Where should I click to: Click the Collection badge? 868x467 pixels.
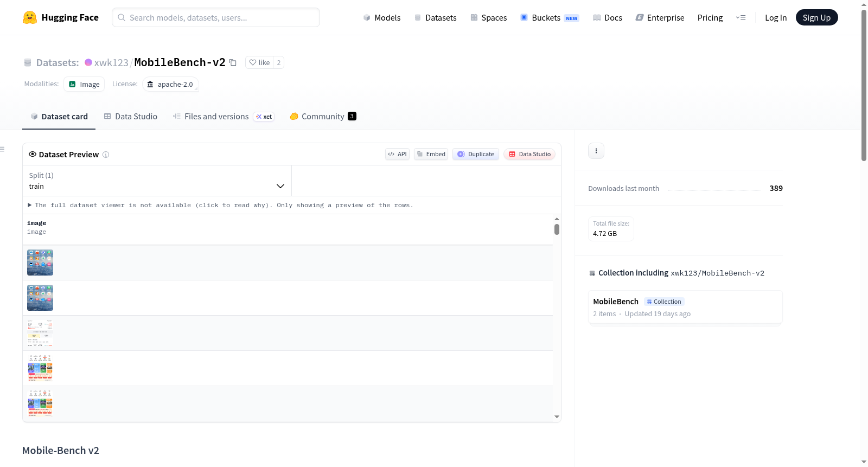[665, 302]
